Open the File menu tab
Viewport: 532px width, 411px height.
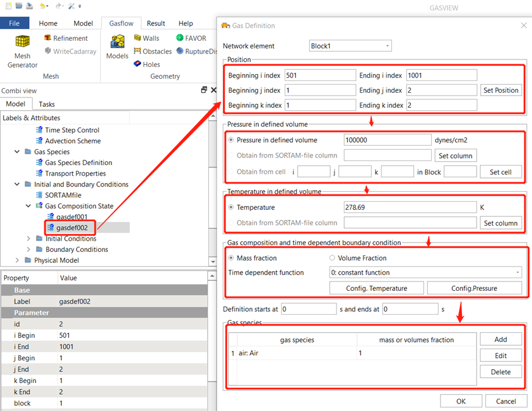click(x=14, y=23)
